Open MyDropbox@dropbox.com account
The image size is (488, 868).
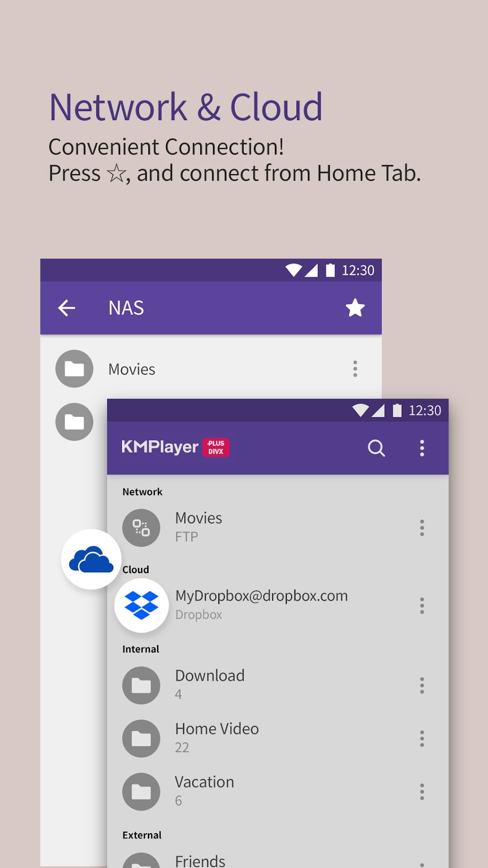click(x=261, y=596)
